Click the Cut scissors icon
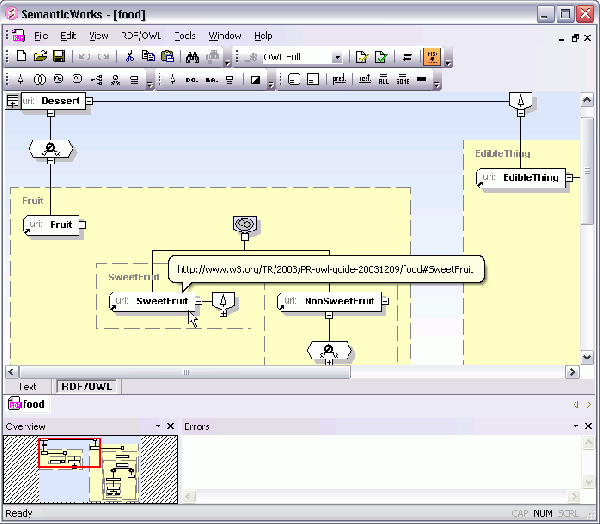The image size is (600, 524). (129, 58)
